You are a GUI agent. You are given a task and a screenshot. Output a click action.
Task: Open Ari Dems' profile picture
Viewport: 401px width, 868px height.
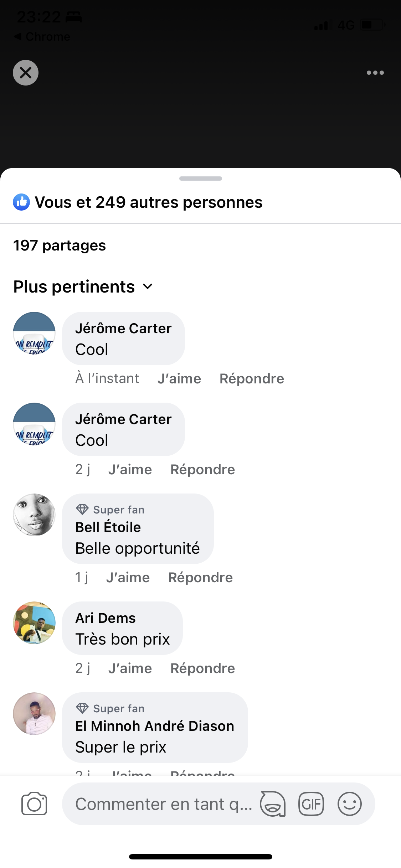[x=34, y=623]
